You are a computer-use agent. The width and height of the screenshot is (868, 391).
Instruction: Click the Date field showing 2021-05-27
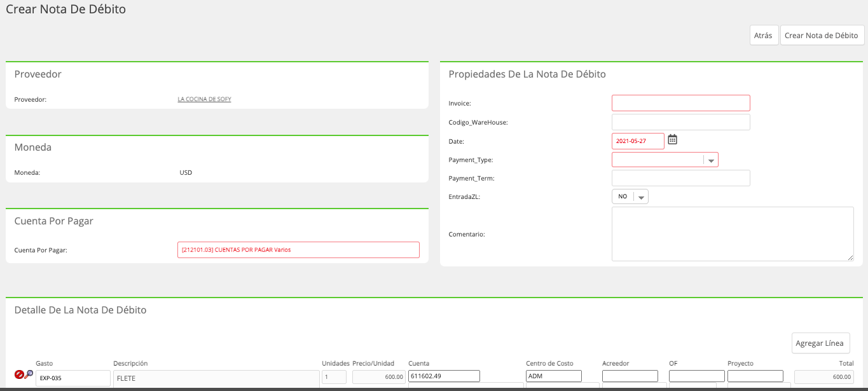point(638,141)
